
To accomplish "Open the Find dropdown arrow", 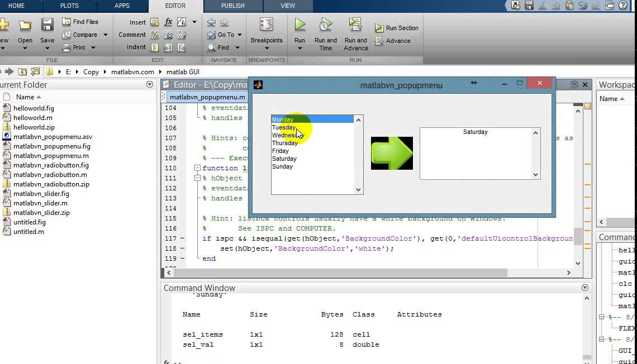I will 237,47.
